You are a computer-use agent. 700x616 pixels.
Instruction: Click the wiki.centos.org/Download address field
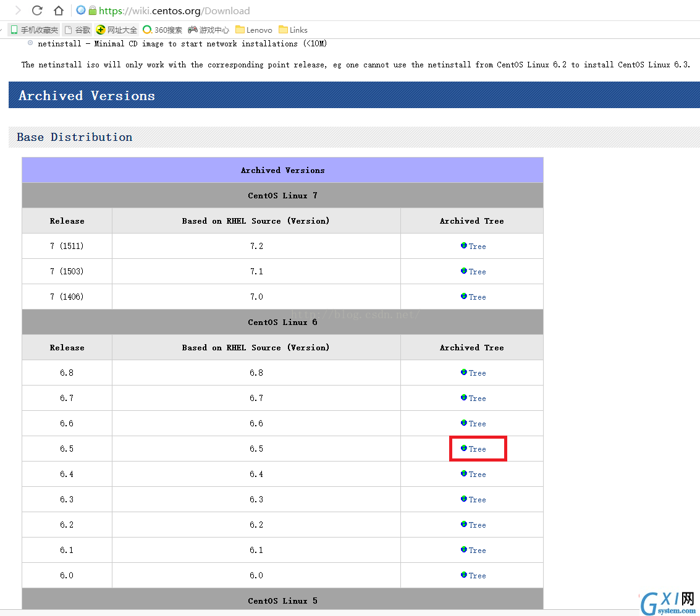(174, 11)
